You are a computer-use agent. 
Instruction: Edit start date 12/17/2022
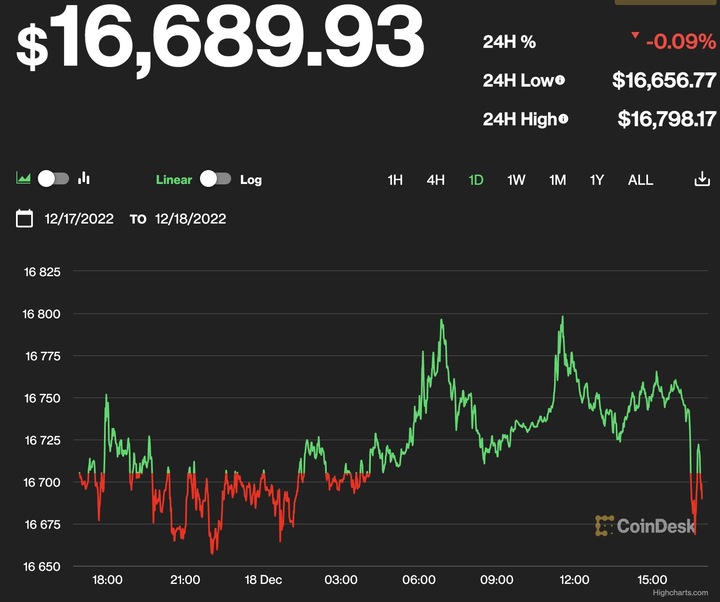pyautogui.click(x=79, y=219)
